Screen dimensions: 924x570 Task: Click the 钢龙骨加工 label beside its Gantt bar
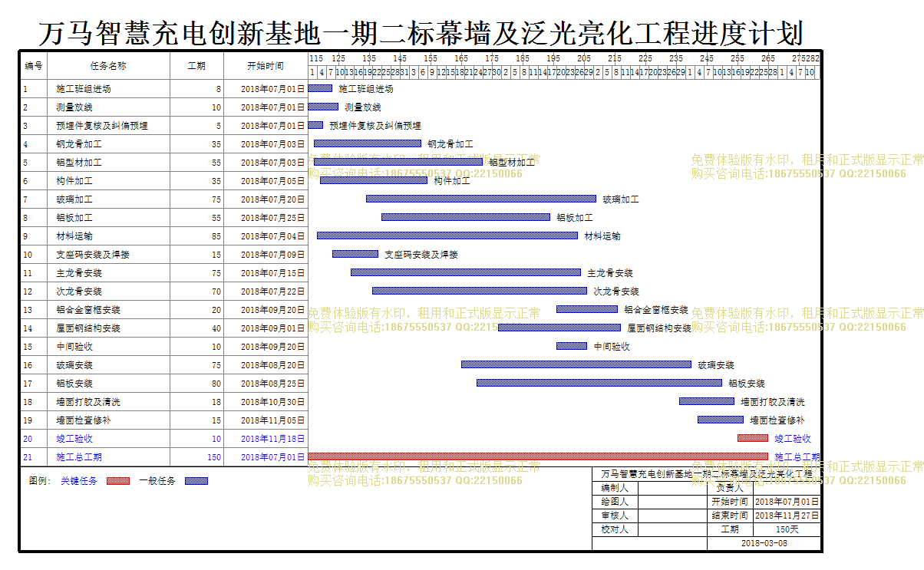coord(450,143)
